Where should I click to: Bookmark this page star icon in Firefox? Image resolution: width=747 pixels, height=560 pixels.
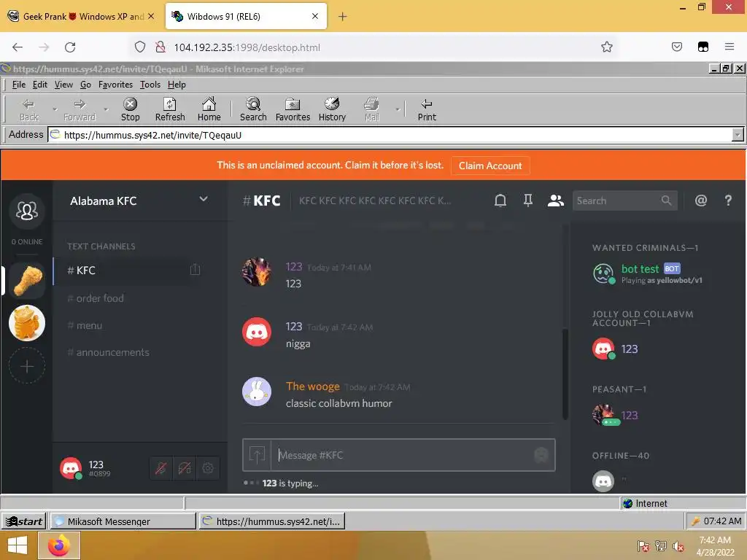tap(606, 47)
